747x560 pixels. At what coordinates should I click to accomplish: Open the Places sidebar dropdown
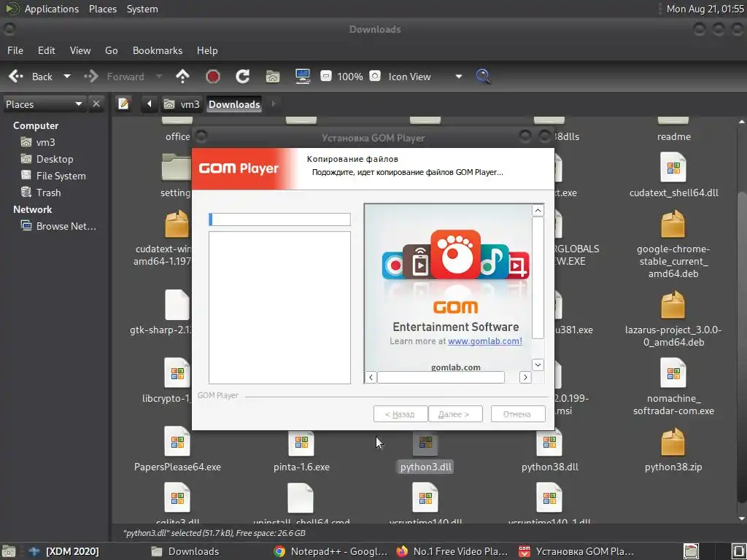[44, 104]
